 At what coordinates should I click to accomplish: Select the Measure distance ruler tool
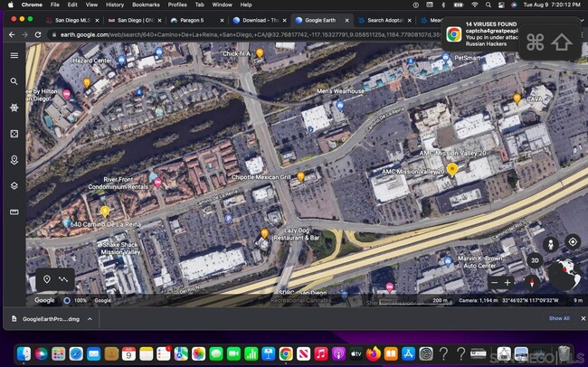pos(14,212)
